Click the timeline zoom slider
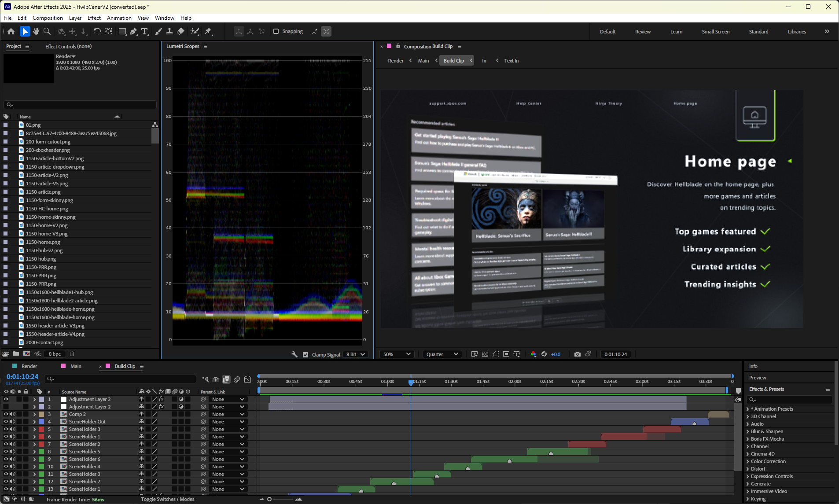Image resolution: width=839 pixels, height=504 pixels. click(270, 499)
